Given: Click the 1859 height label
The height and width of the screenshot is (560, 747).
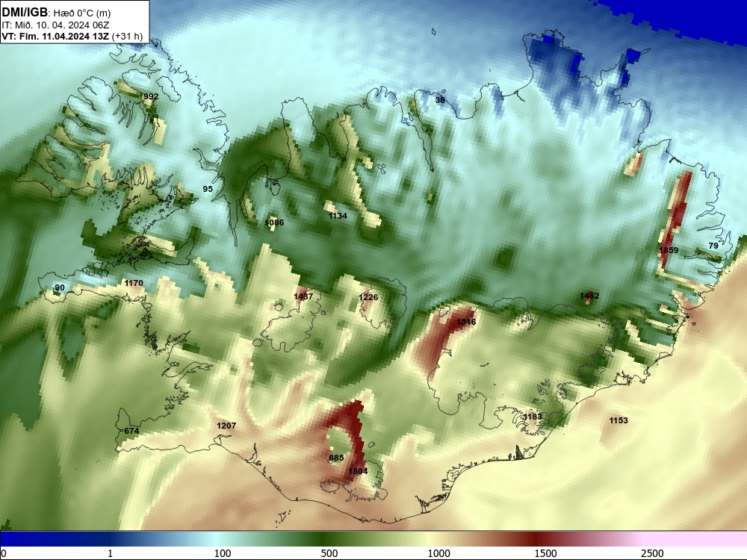Looking at the screenshot, I should [x=669, y=250].
